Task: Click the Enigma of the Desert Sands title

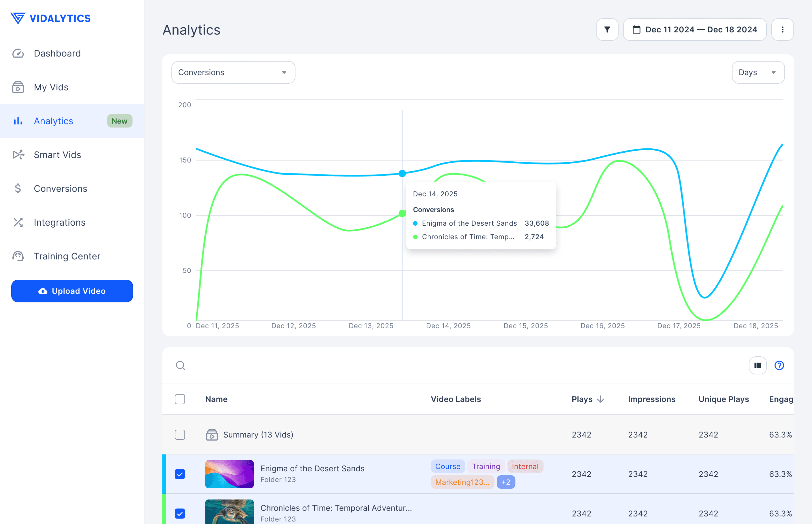Action: [312, 469]
